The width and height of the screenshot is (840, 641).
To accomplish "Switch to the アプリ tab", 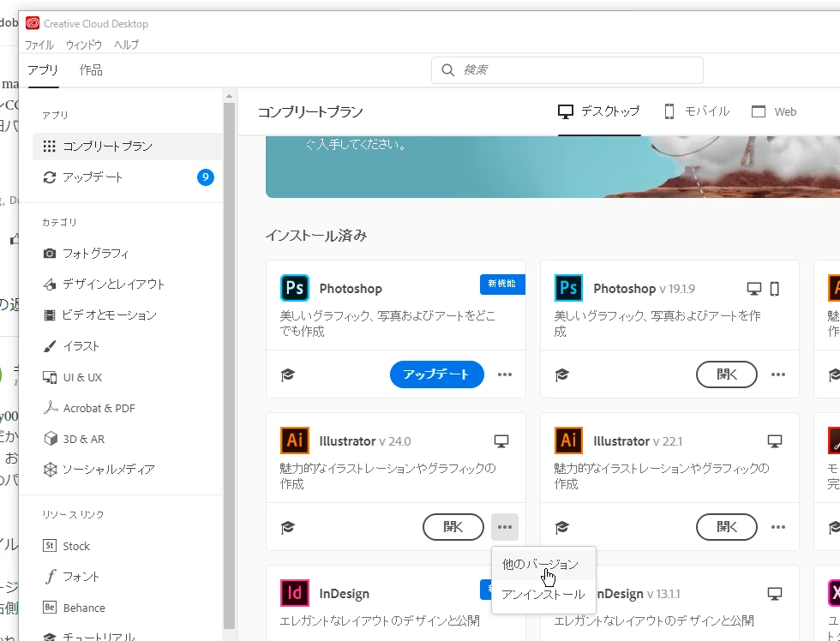I will pyautogui.click(x=43, y=70).
